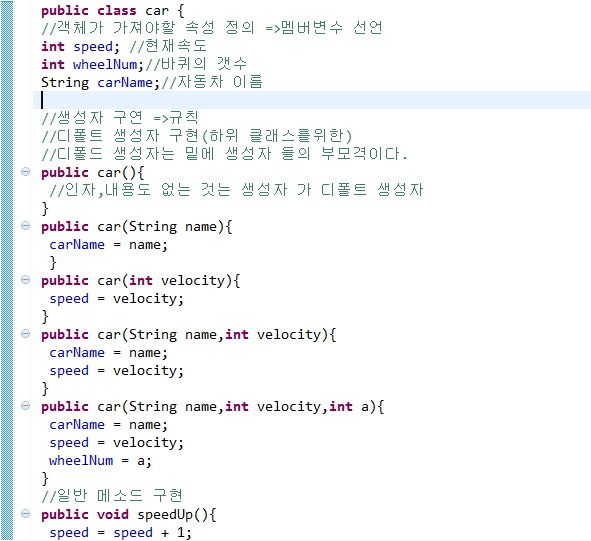Click the comment '//디폴트 생성자 구현(하위 클래스를위한)'
The image size is (591, 541).
click(196, 136)
